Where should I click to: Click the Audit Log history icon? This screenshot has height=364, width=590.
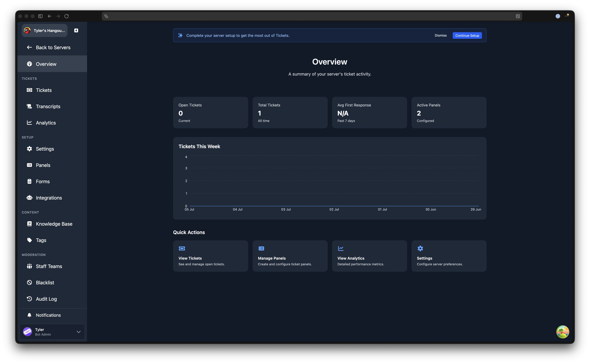[29, 299]
